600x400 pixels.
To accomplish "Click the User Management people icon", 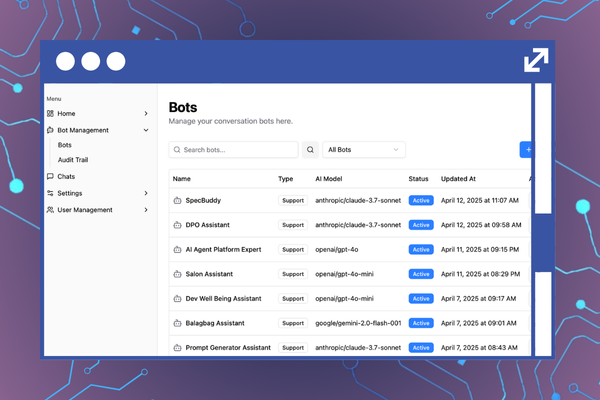I will click(50, 210).
